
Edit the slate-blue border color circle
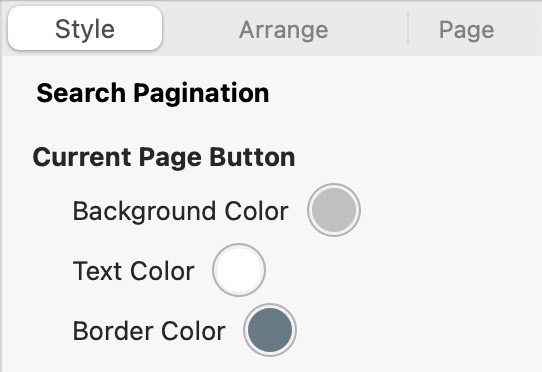coord(270,330)
